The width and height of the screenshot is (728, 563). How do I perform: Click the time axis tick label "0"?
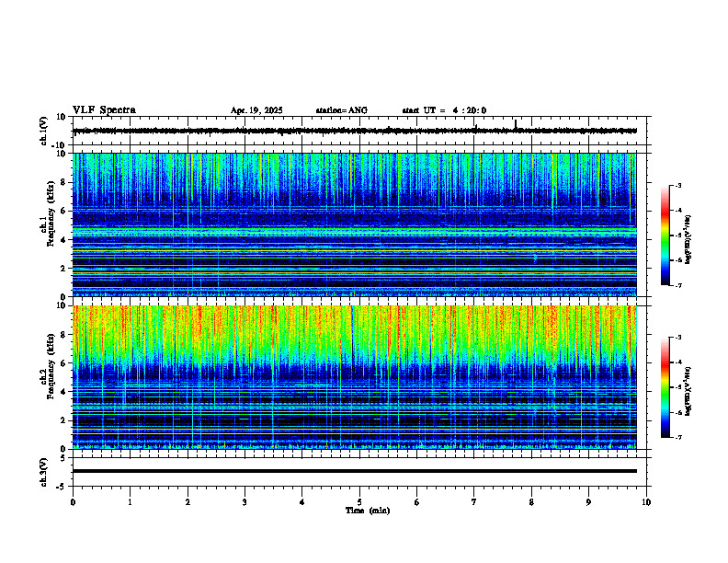73,502
